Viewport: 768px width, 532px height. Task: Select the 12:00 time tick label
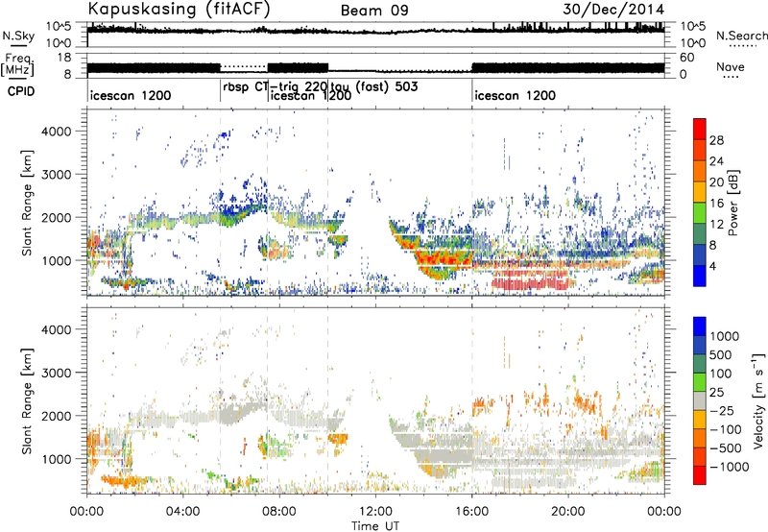coord(375,512)
